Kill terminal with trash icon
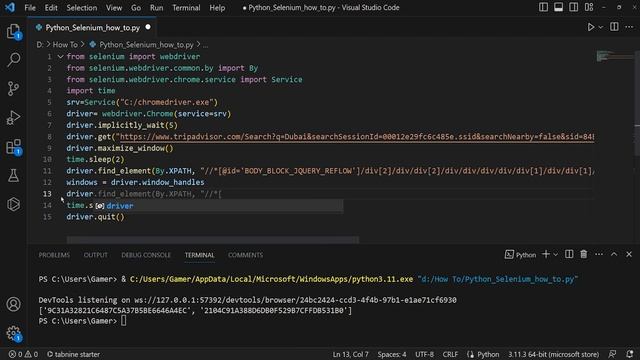 pyautogui.click(x=584, y=254)
